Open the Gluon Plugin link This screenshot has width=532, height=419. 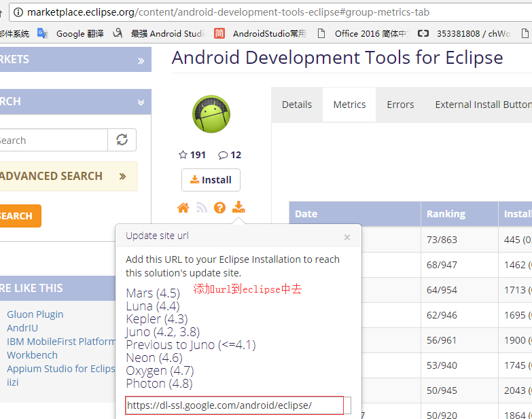pyautogui.click(x=35, y=314)
